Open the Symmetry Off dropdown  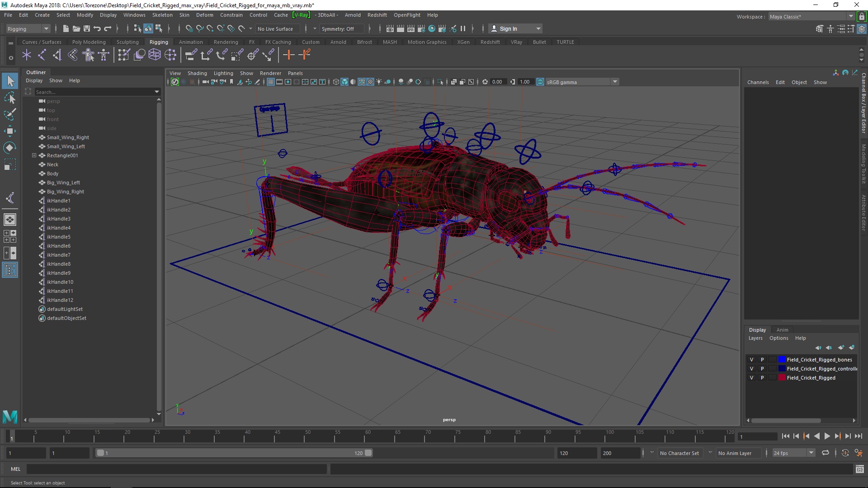[342, 28]
